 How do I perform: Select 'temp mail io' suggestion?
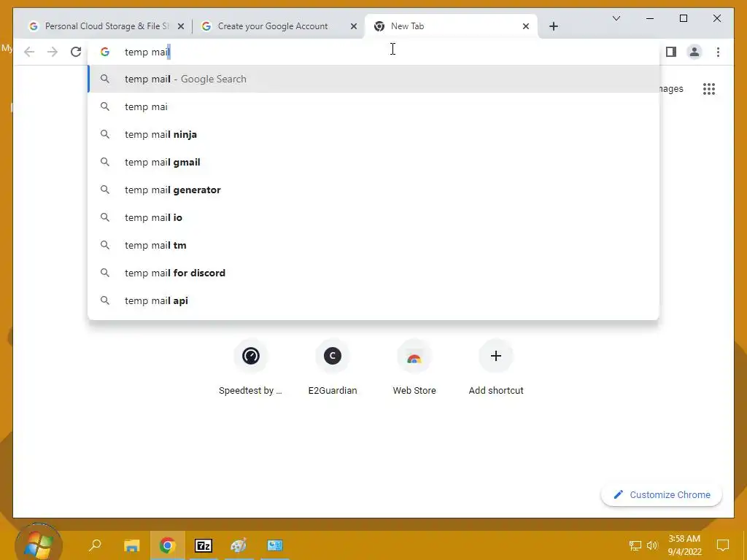tap(373, 217)
